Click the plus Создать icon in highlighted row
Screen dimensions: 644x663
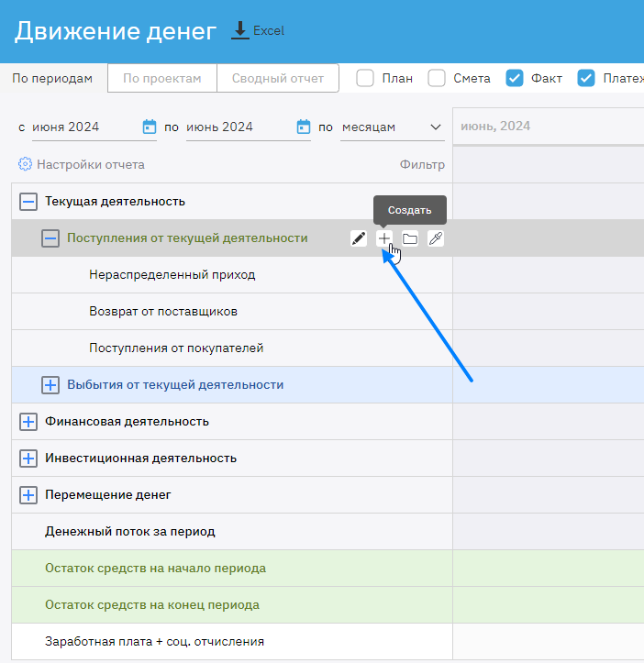pos(384,238)
